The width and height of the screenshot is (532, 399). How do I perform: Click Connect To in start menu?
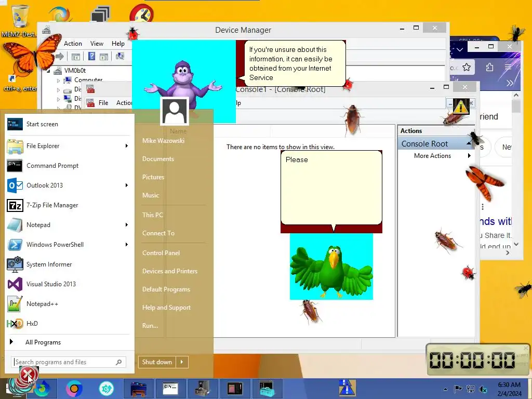click(158, 233)
